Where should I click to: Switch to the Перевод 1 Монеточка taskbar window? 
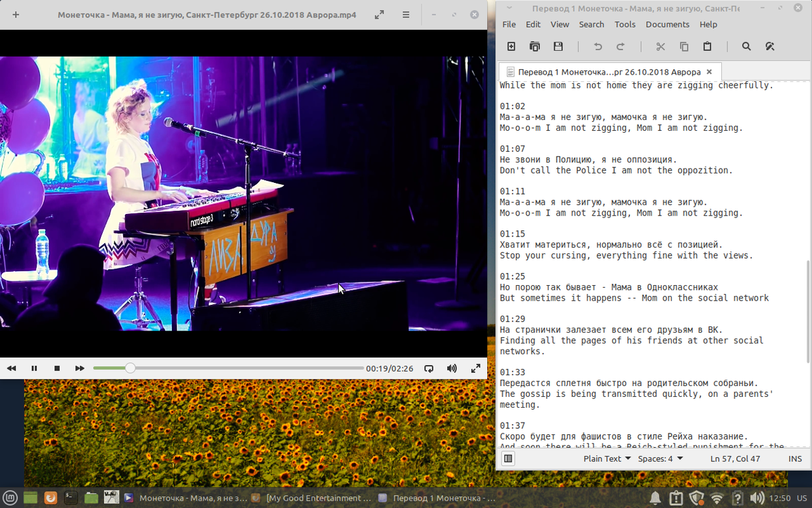(x=438, y=498)
